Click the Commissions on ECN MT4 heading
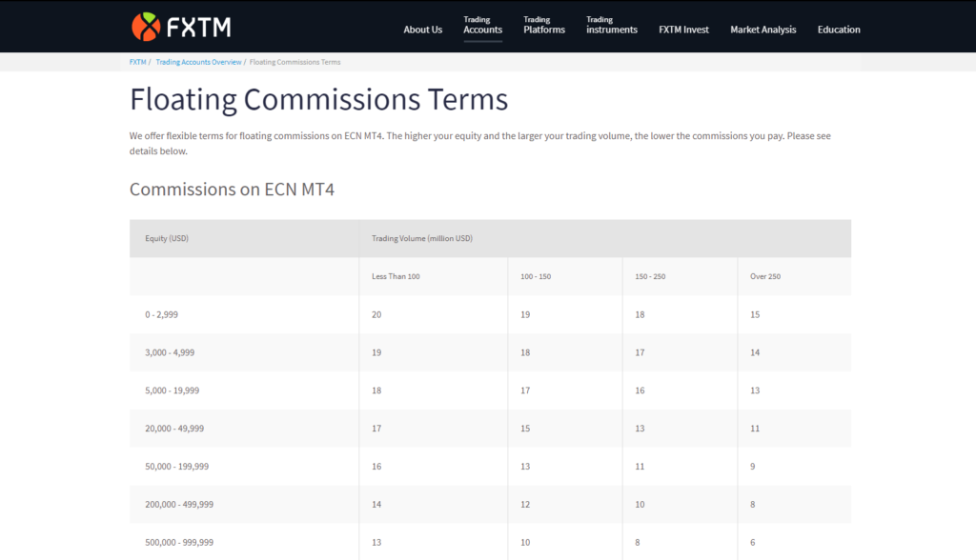The image size is (976, 560). 232,190
